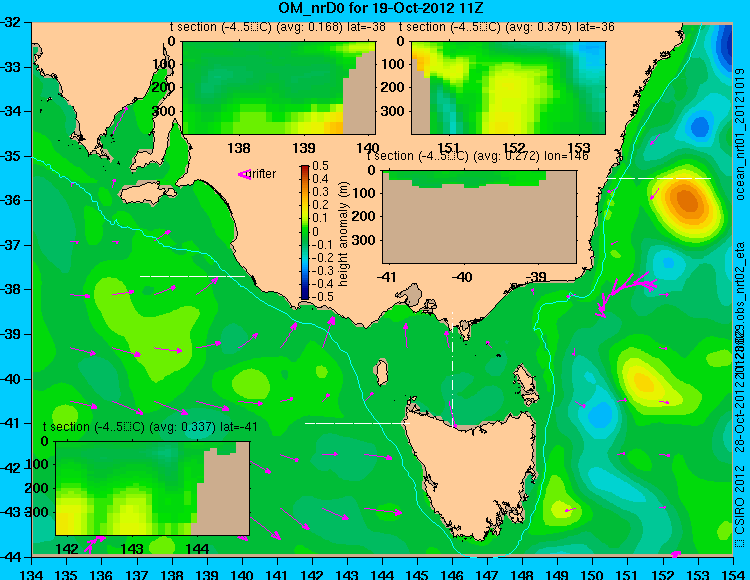Click the main map longitude label 154
The image size is (750, 580).
tap(733, 574)
